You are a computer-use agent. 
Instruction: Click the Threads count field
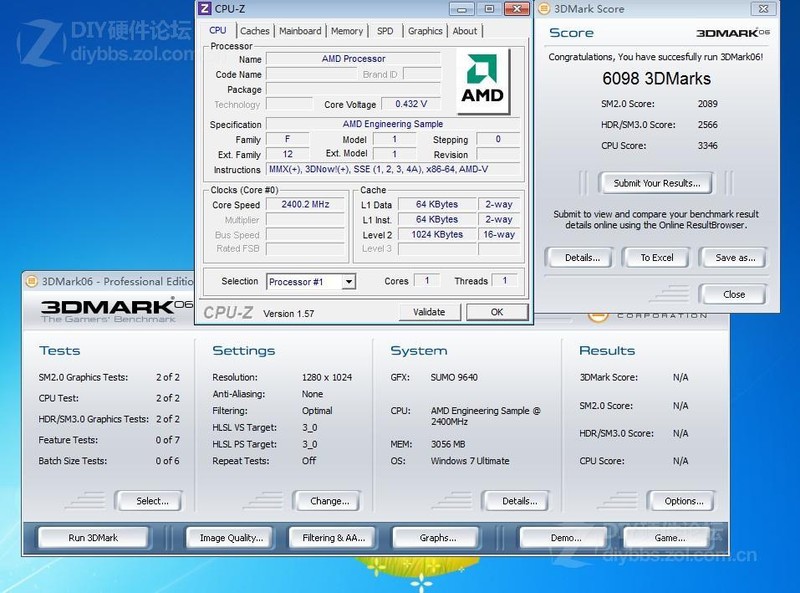click(x=505, y=280)
